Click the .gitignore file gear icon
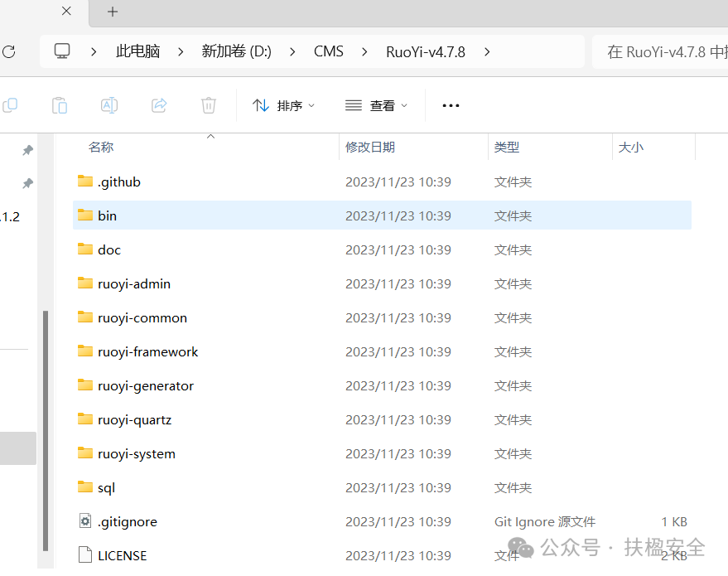728x576 pixels. pos(85,521)
